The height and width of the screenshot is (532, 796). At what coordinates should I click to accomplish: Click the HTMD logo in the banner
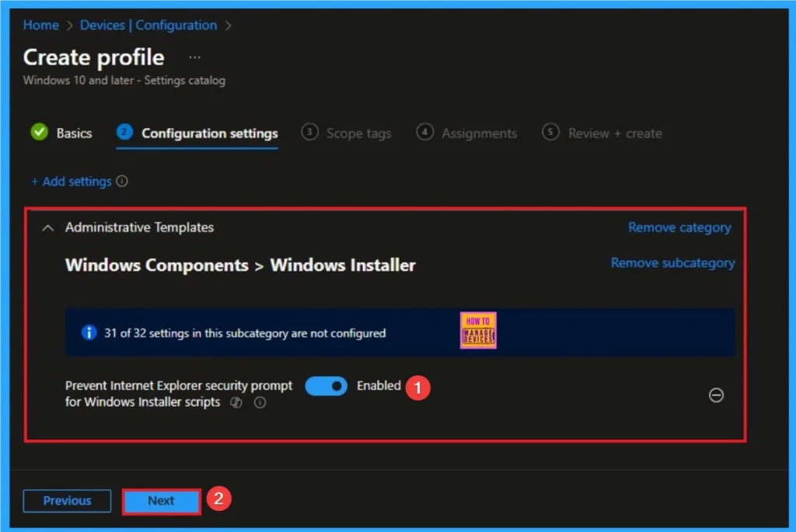[x=477, y=329]
